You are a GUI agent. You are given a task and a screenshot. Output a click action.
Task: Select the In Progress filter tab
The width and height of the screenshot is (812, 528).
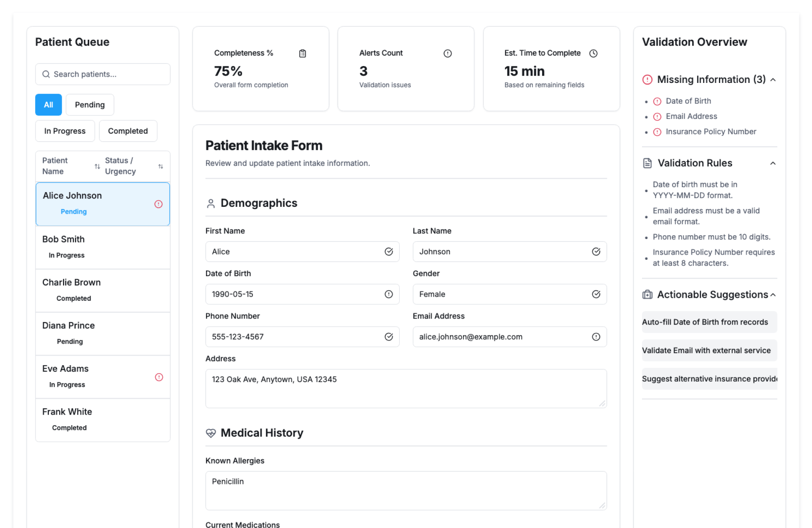click(x=65, y=131)
